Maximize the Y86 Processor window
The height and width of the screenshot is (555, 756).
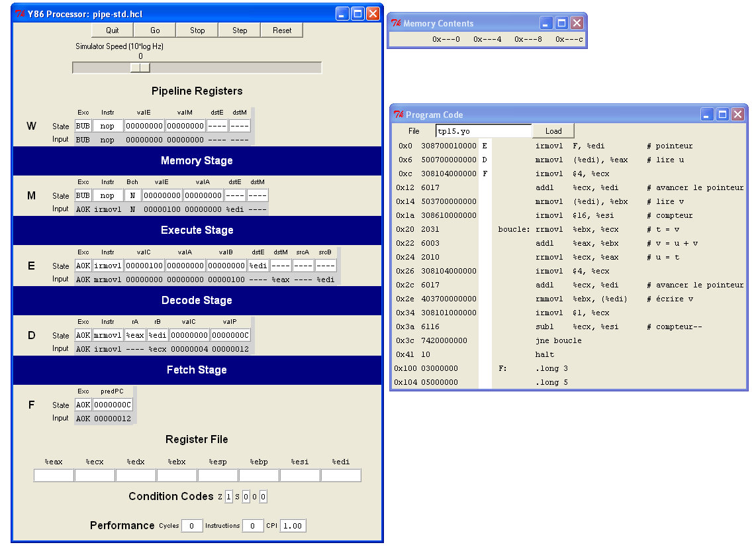tap(357, 13)
